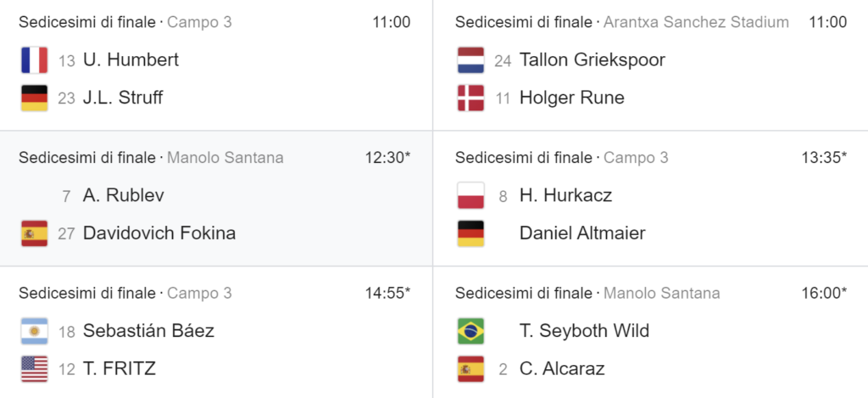Open the C. Alcaraz player name
868x398 pixels.
562,368
